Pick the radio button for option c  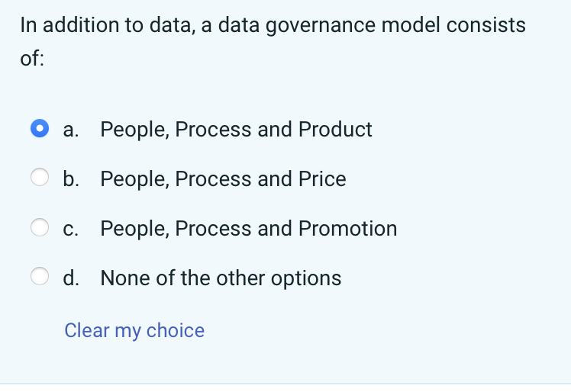click(40, 228)
